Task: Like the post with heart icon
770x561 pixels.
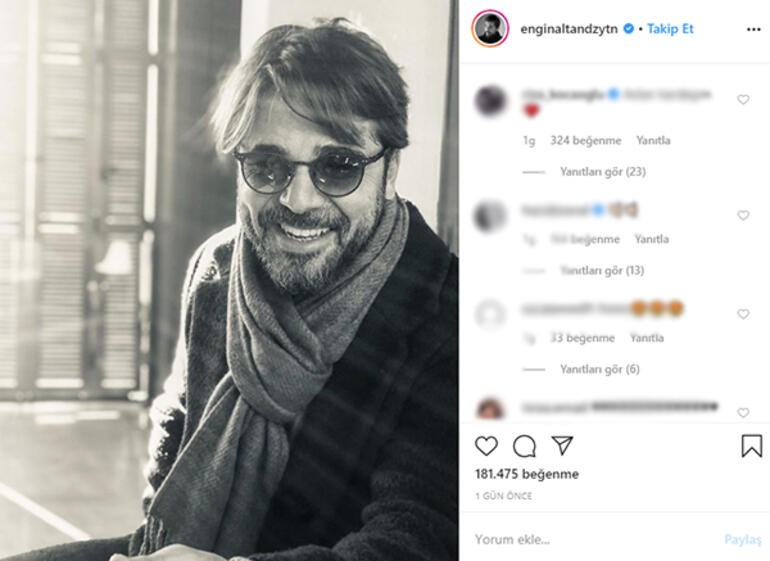Action: tap(486, 446)
